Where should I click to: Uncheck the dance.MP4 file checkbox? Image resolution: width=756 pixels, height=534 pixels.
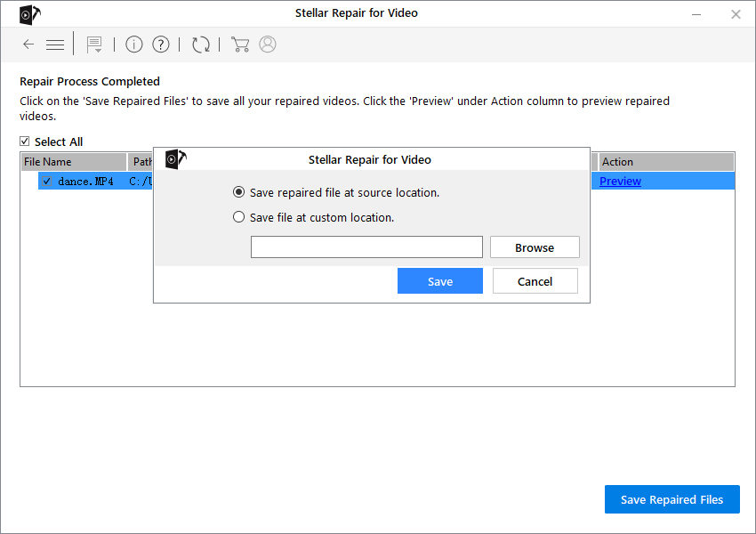coord(47,182)
